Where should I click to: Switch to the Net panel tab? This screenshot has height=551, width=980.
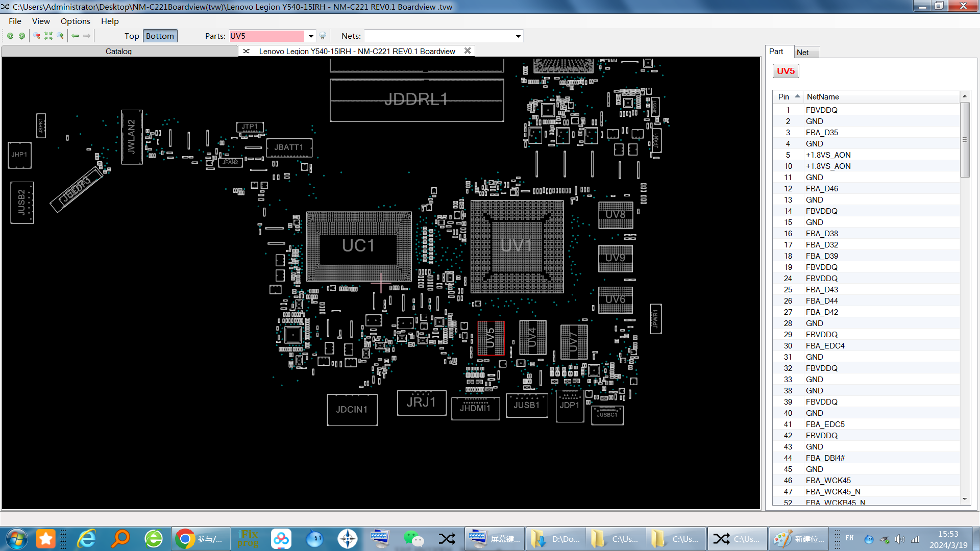(x=805, y=52)
